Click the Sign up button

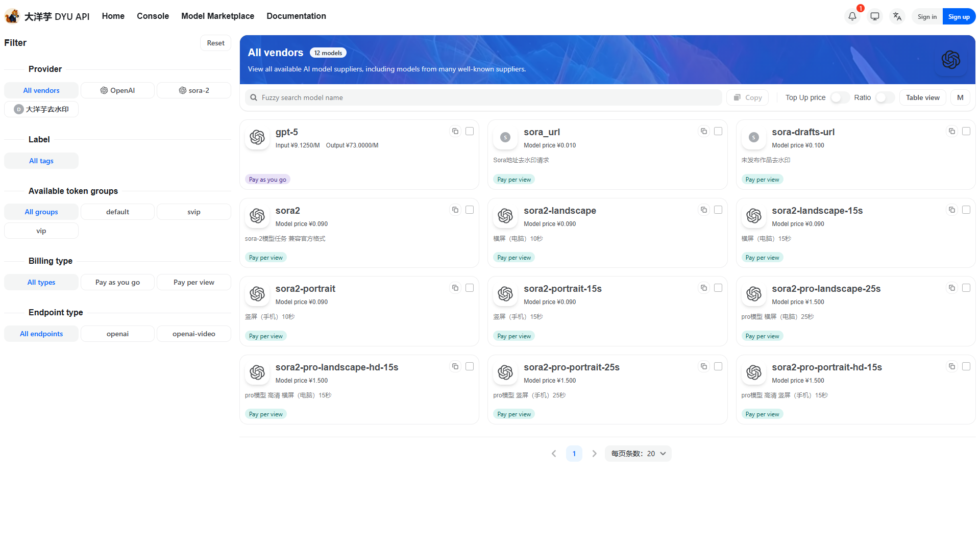coord(959,16)
